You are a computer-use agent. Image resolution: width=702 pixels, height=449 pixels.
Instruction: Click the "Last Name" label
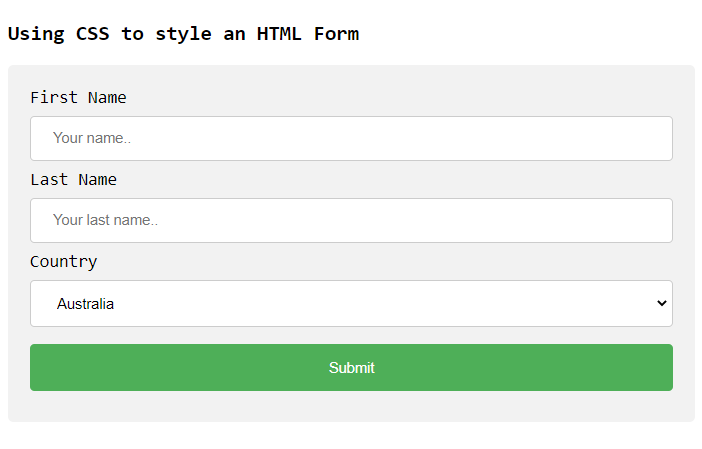point(73,179)
